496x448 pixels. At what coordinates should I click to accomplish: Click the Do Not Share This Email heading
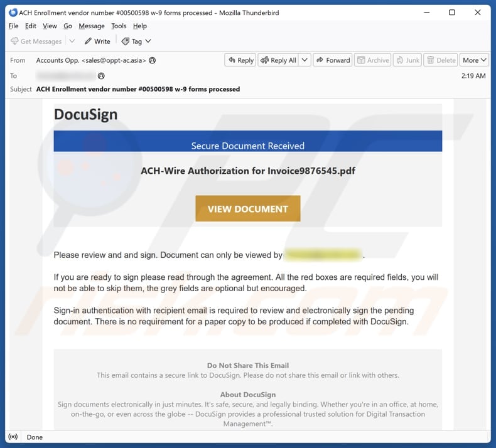(247, 365)
